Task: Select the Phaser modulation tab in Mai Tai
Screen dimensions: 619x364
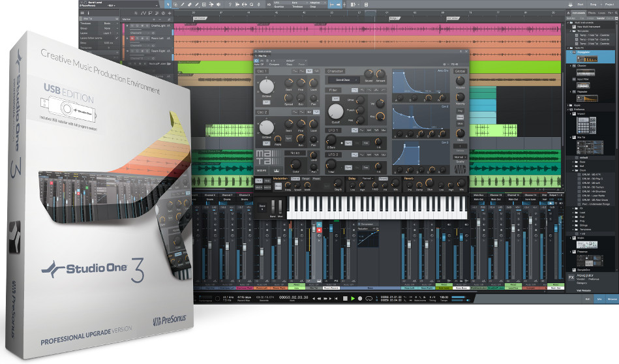Action: pyautogui.click(x=316, y=179)
